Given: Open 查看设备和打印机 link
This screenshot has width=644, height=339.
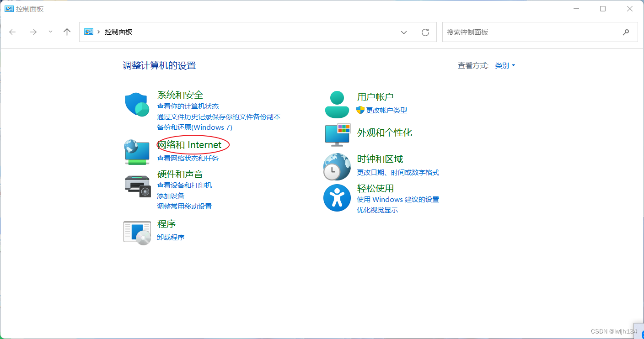Looking at the screenshot, I should coord(184,185).
